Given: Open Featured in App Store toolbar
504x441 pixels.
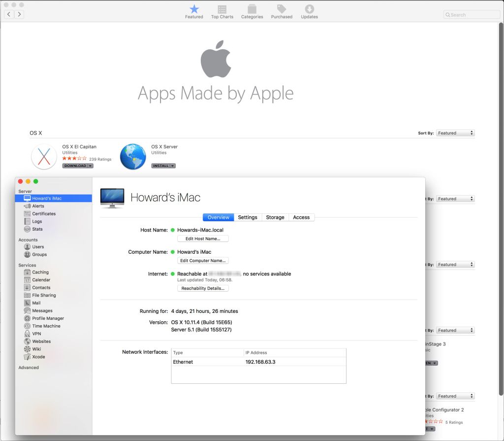Looking at the screenshot, I should point(194,12).
